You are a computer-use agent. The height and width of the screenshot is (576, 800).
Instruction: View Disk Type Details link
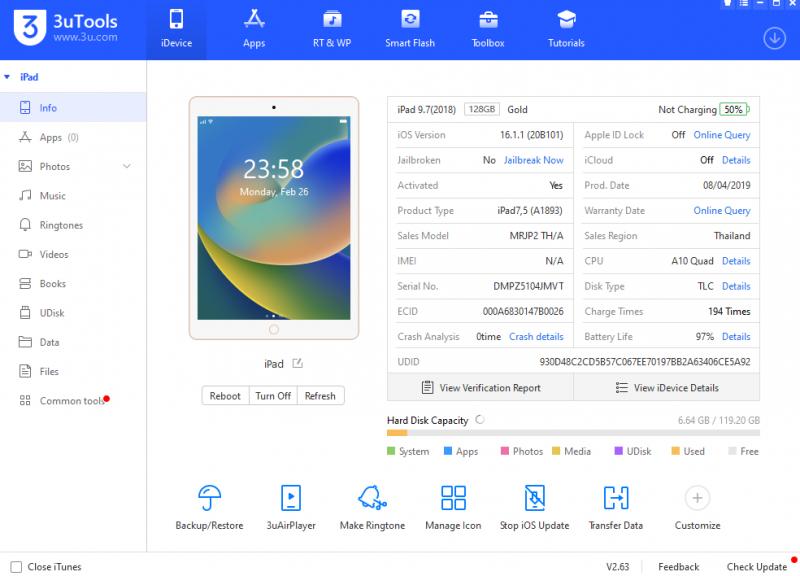[x=736, y=286]
